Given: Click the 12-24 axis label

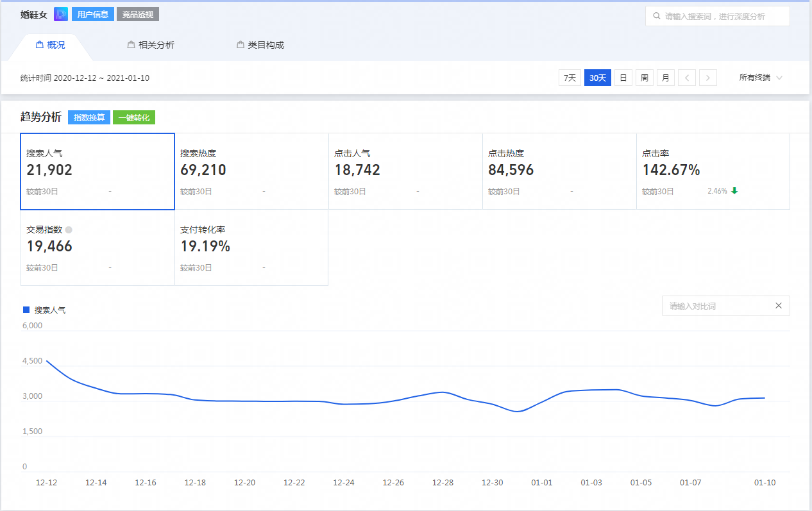Looking at the screenshot, I should click(344, 483).
